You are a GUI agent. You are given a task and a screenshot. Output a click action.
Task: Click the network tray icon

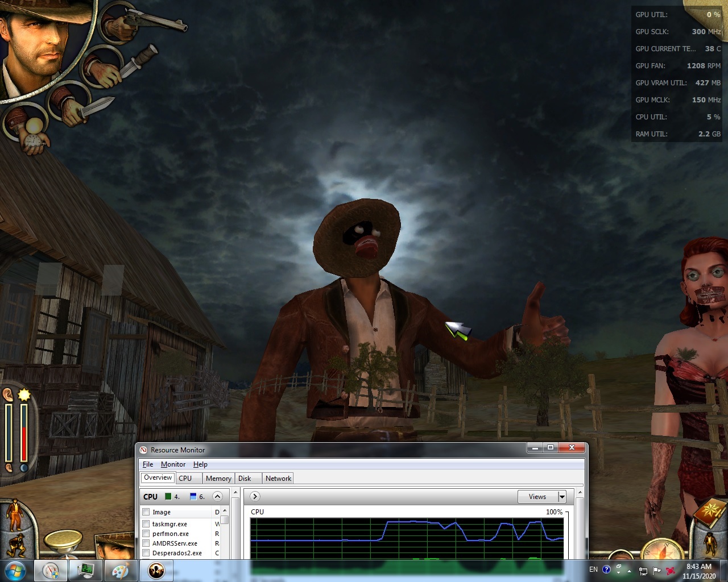click(x=643, y=571)
